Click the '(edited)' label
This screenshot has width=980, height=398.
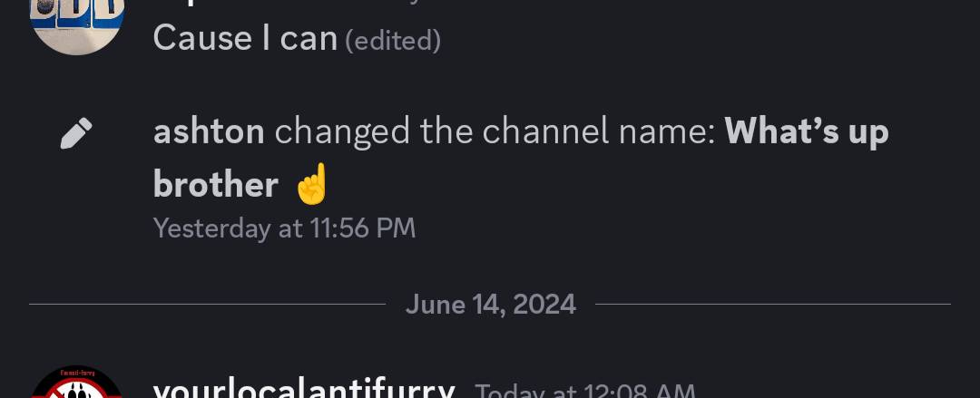pyautogui.click(x=393, y=41)
